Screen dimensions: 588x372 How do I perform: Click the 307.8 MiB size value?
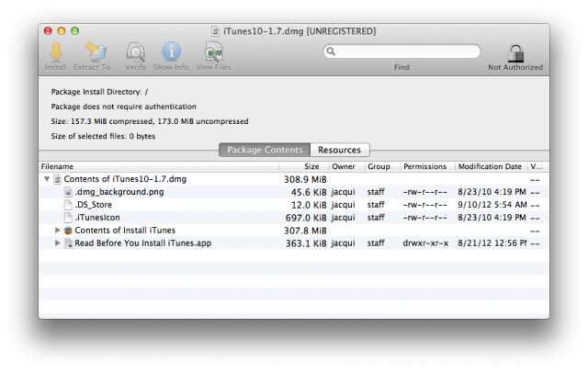pyautogui.click(x=305, y=231)
